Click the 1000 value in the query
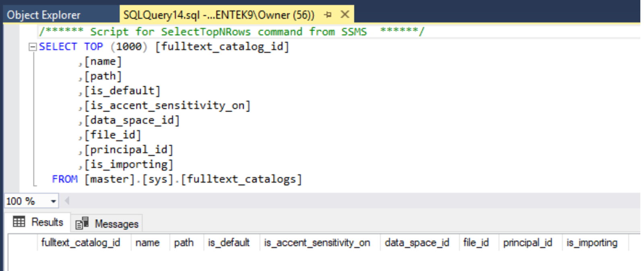Screen dimensions: 644x271 point(129,47)
